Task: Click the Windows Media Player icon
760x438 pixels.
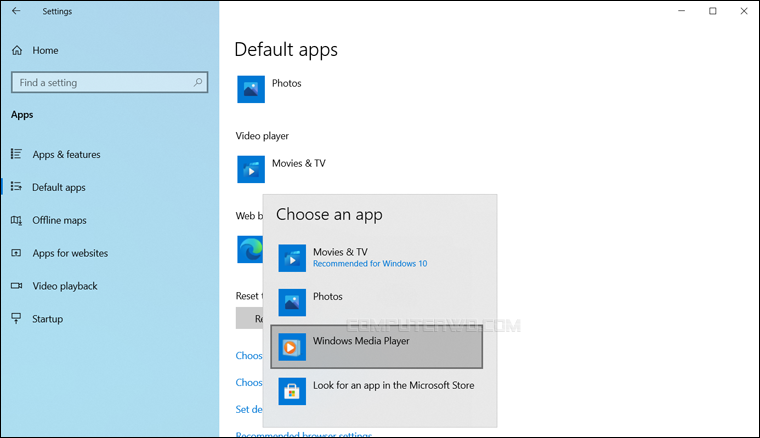Action: (292, 347)
